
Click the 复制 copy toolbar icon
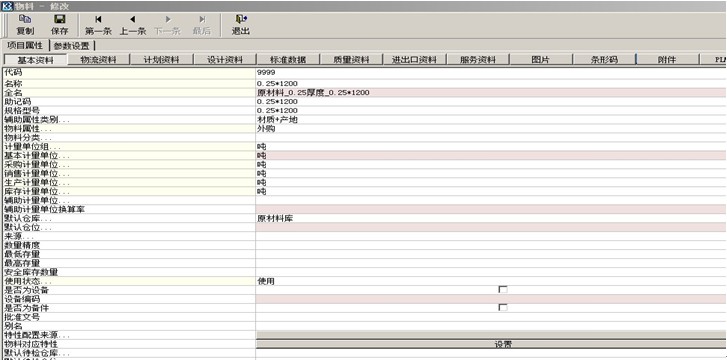click(x=25, y=25)
